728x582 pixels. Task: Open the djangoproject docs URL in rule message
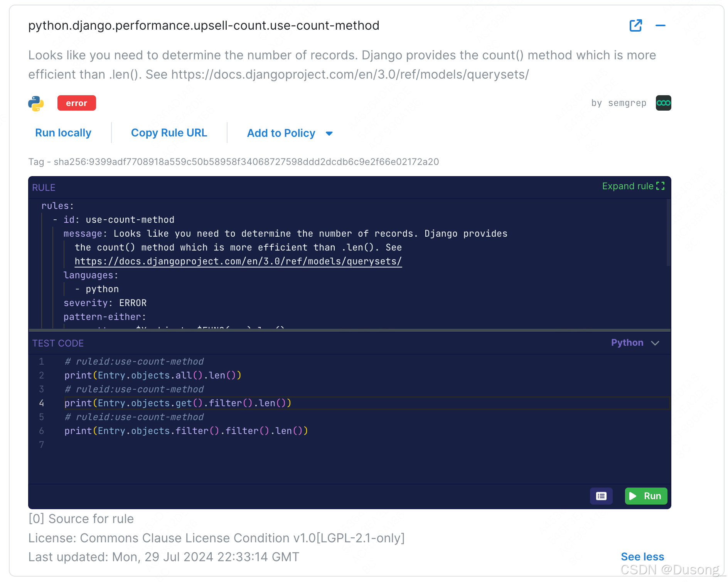tap(238, 261)
